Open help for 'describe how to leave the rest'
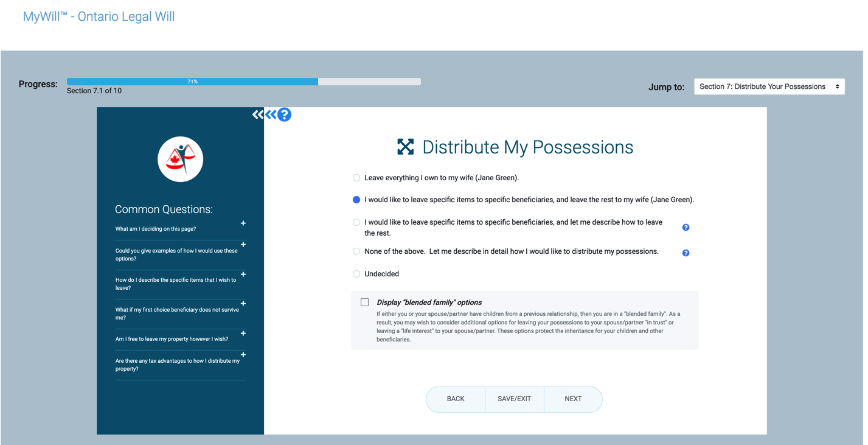This screenshot has height=445, width=868. click(686, 228)
